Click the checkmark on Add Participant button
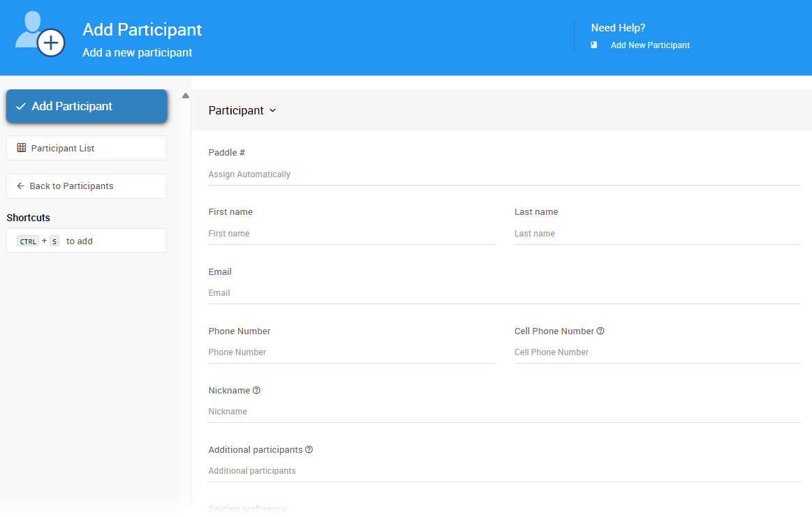 (x=21, y=107)
